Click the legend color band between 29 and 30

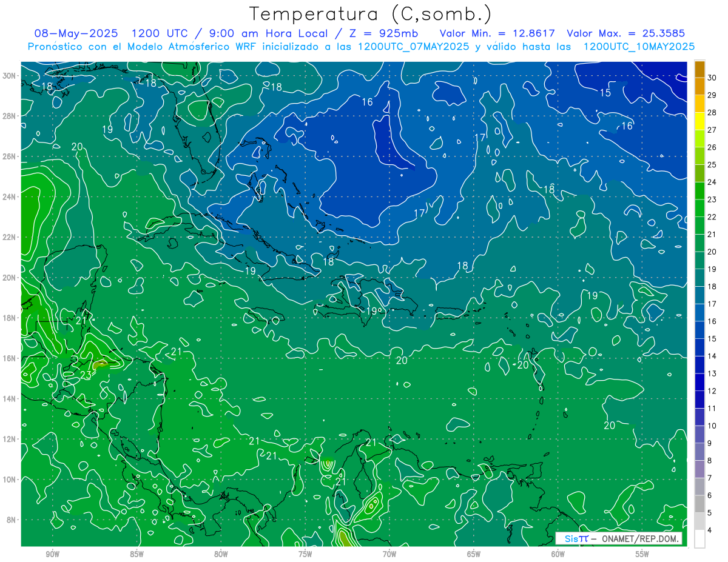699,86
